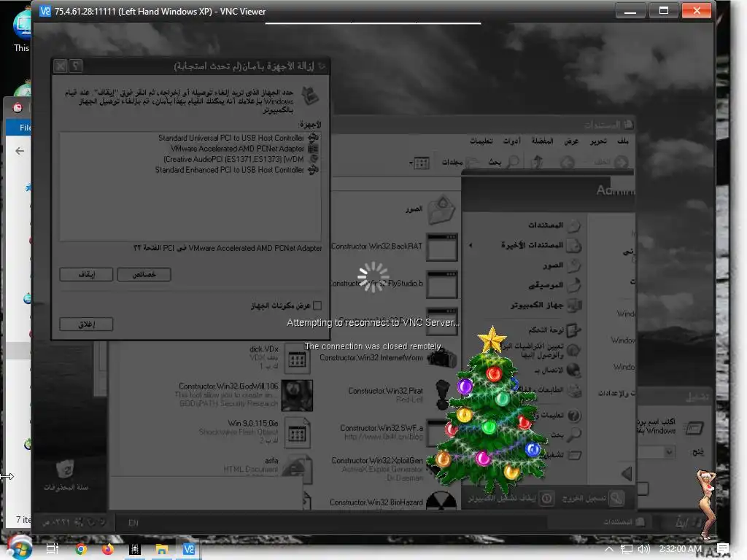Select the Constructor.Win32.GodWill.106 thumbnail
747x560 pixels.
click(298, 396)
